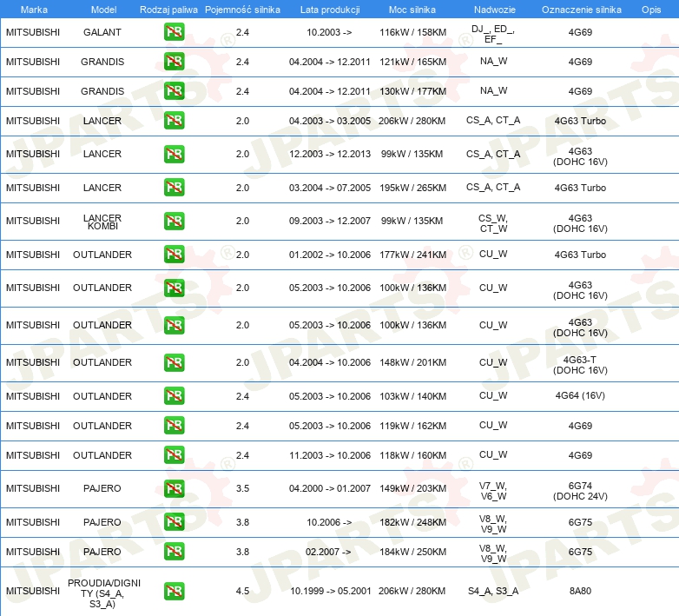The image size is (679, 616).
Task: Click the body code S4_A, S3_A in Nadwozie column
Action: tap(493, 591)
